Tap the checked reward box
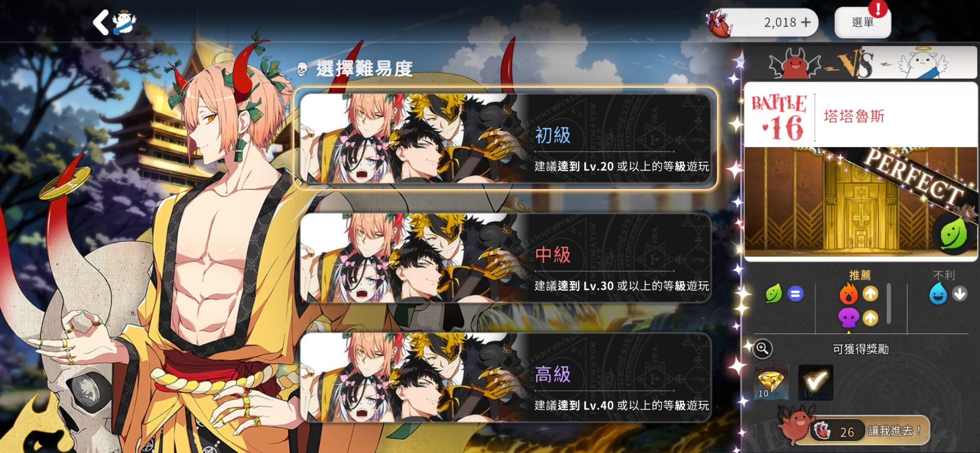980x453 pixels. pyautogui.click(x=815, y=383)
